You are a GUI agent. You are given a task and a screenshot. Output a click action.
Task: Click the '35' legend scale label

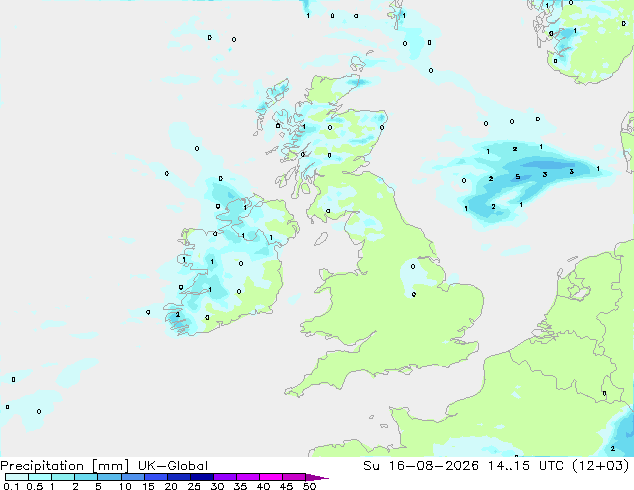point(240,486)
